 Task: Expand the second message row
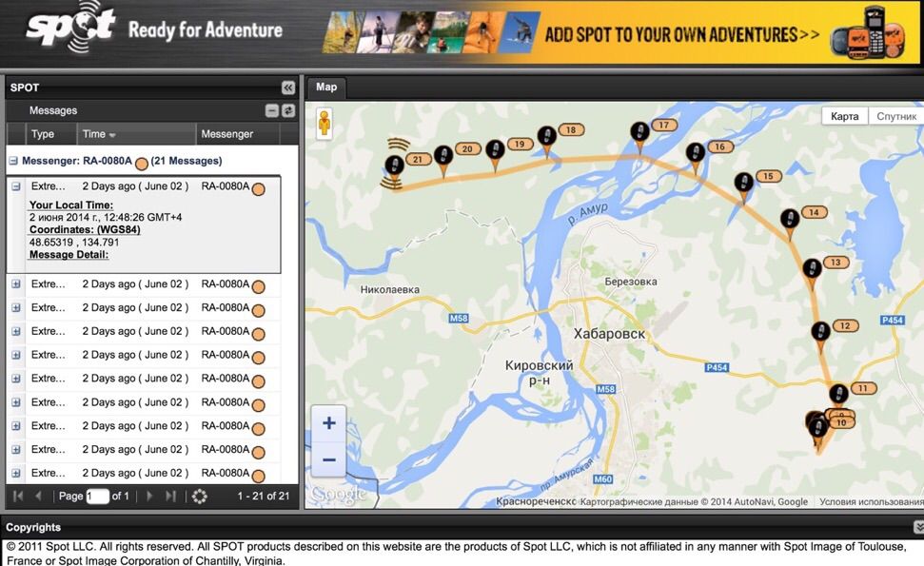(16, 284)
